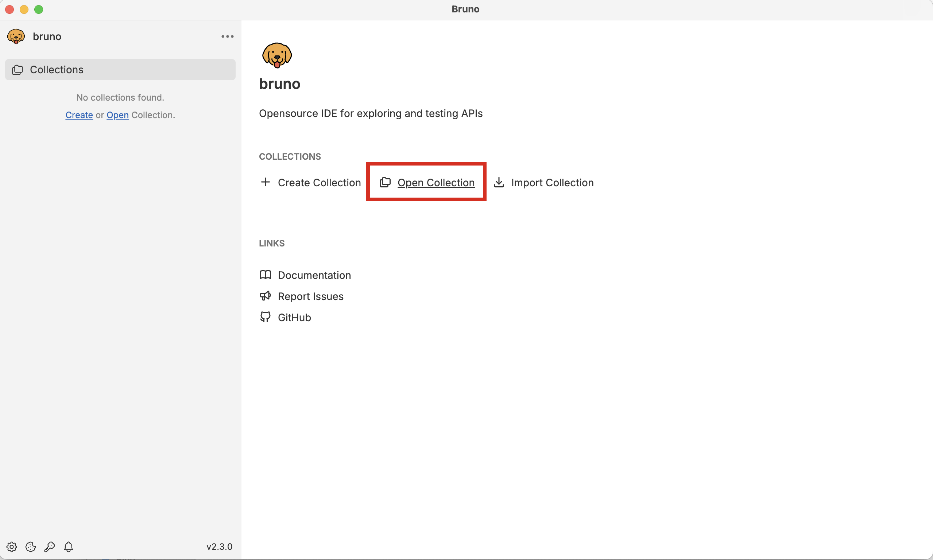This screenshot has width=933, height=560.
Task: Click the Documentation book icon
Action: [x=265, y=275]
